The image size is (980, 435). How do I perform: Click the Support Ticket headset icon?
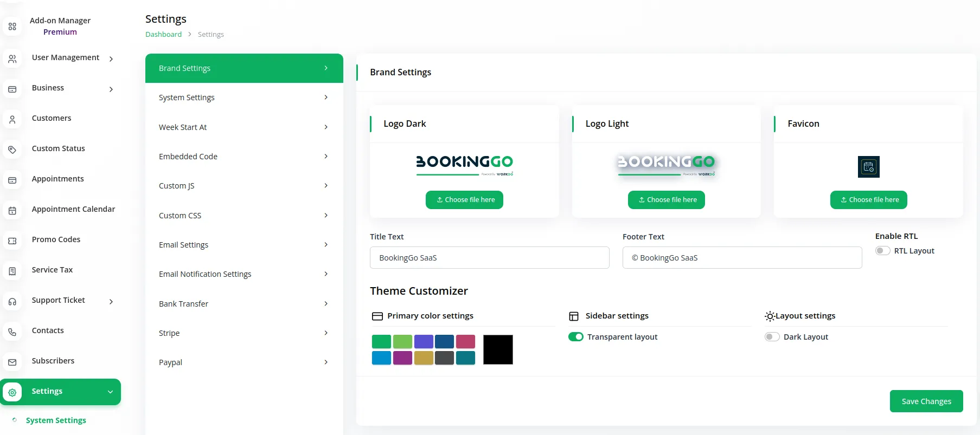[x=12, y=301]
